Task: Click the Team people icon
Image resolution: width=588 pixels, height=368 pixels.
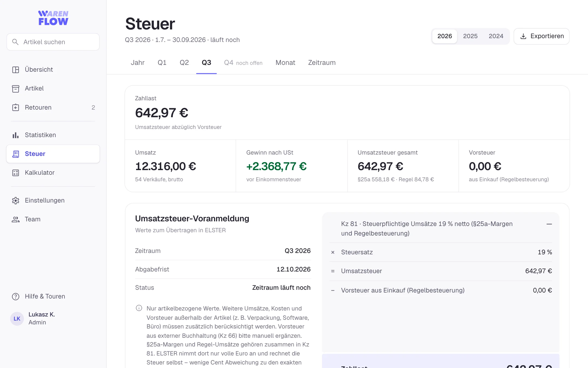Action: [16, 219]
